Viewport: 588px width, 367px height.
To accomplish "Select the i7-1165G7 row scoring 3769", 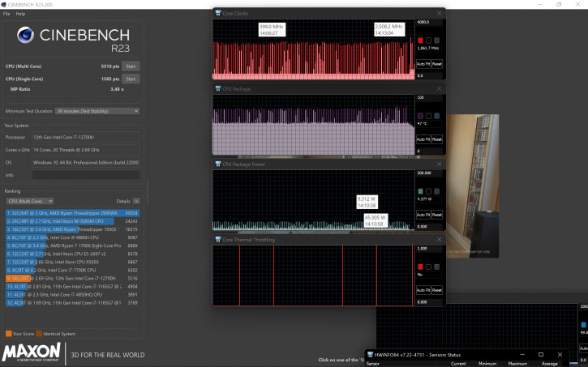I will point(72,302).
